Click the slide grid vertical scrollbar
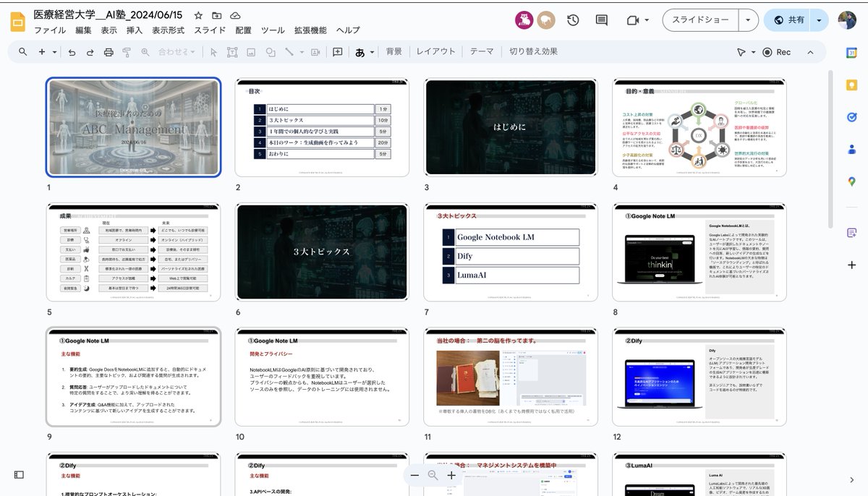The width and height of the screenshot is (868, 496). [830, 148]
